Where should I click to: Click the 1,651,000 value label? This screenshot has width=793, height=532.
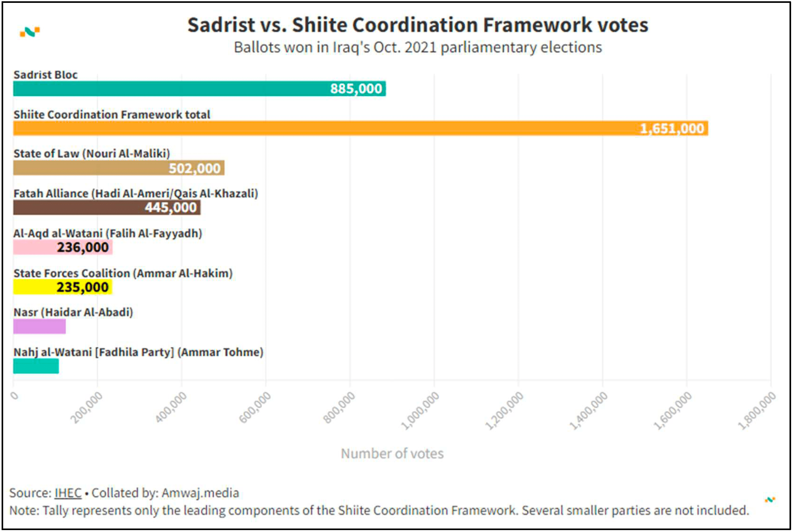pyautogui.click(x=672, y=129)
